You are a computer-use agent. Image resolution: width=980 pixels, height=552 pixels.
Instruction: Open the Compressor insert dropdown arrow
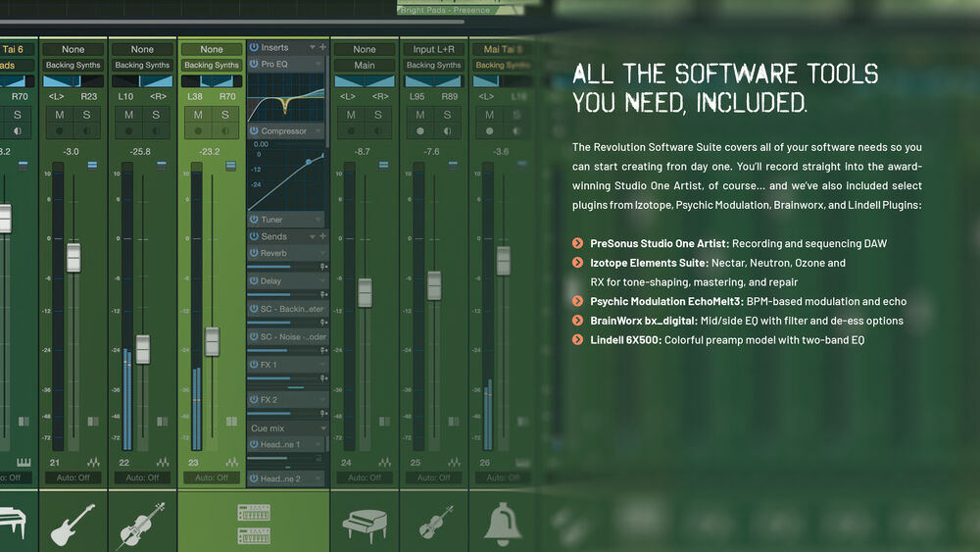click(318, 130)
